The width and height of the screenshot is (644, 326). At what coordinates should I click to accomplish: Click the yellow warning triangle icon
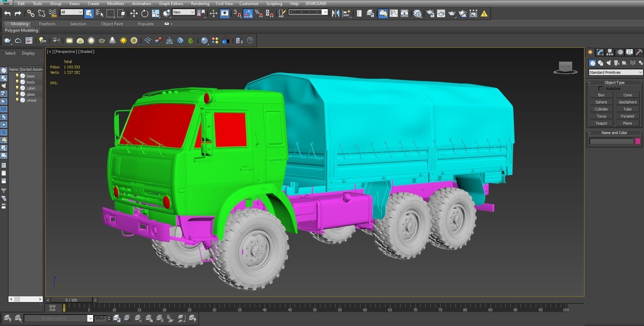tap(484, 14)
